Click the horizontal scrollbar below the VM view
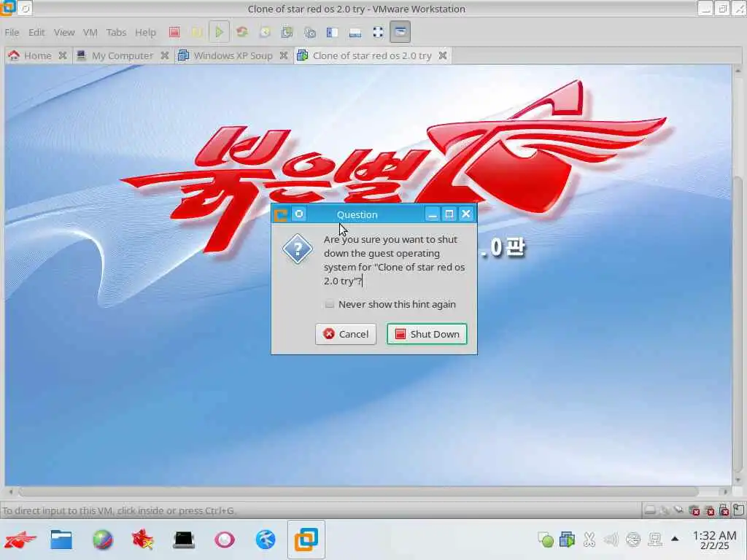The width and height of the screenshot is (747, 560). click(367, 491)
